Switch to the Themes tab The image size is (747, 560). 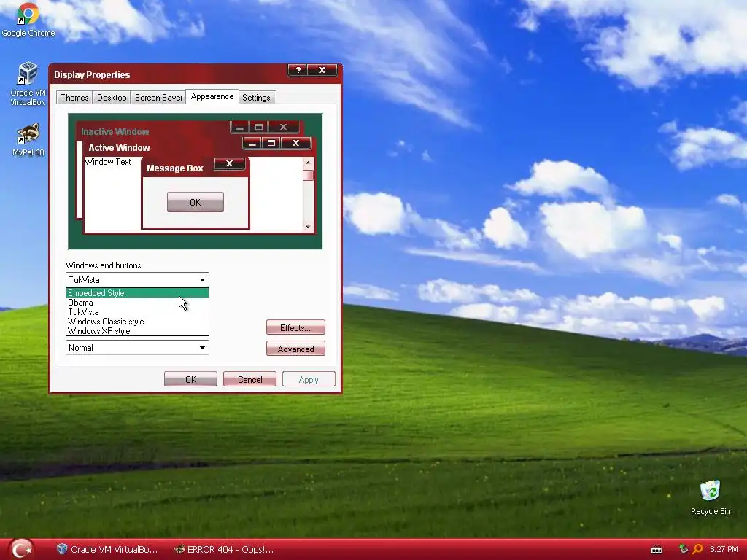[x=74, y=98]
